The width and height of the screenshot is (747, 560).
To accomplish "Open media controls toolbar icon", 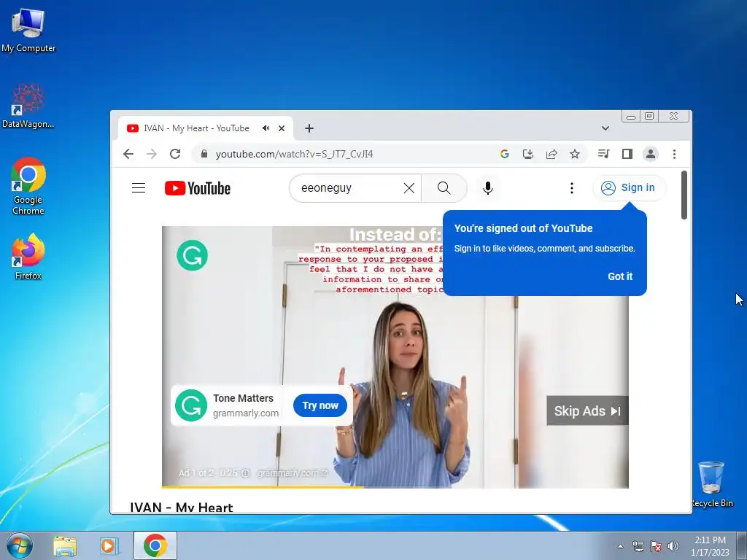I will click(603, 154).
